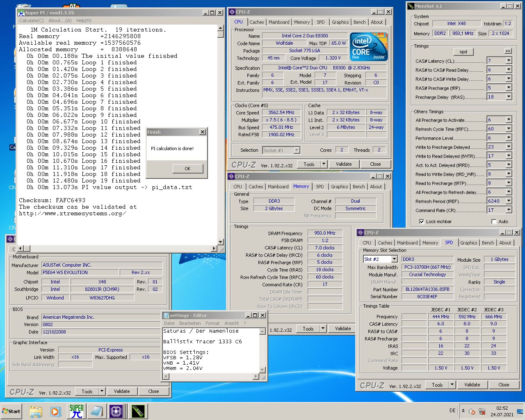Screen dimensions: 525x420
Task: Click the >> button in MemSet Timings
Action: pos(508,51)
